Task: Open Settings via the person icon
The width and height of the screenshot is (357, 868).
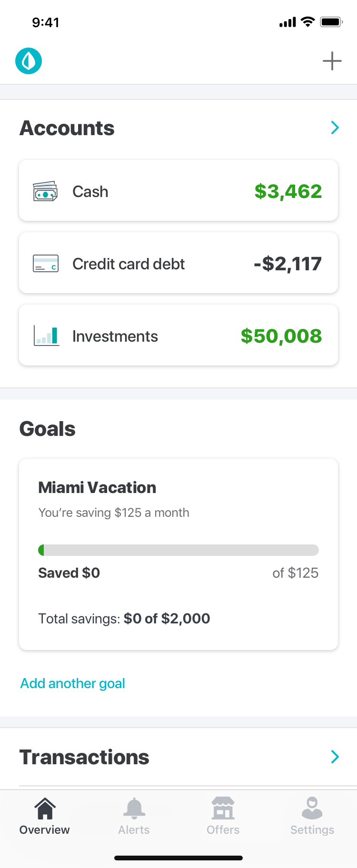Action: click(x=312, y=808)
